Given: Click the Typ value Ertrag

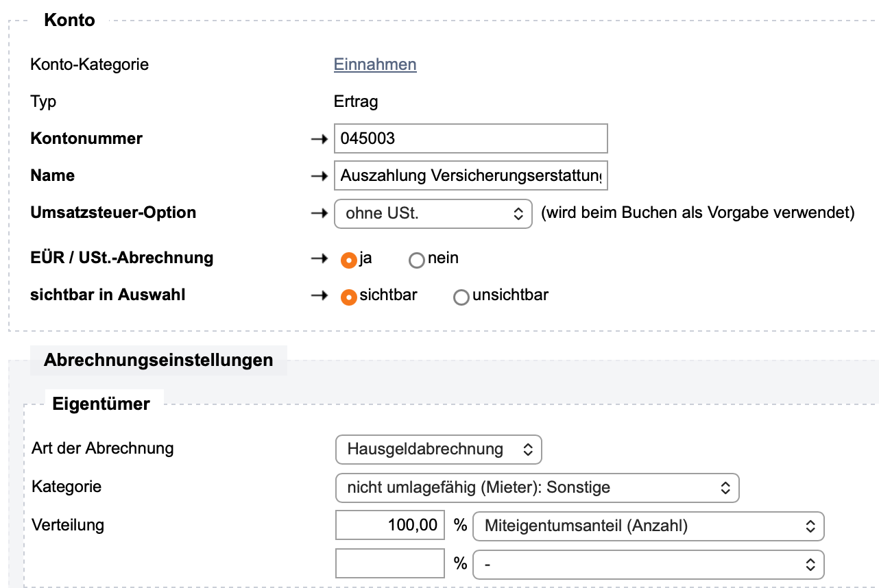Looking at the screenshot, I should pos(356,102).
